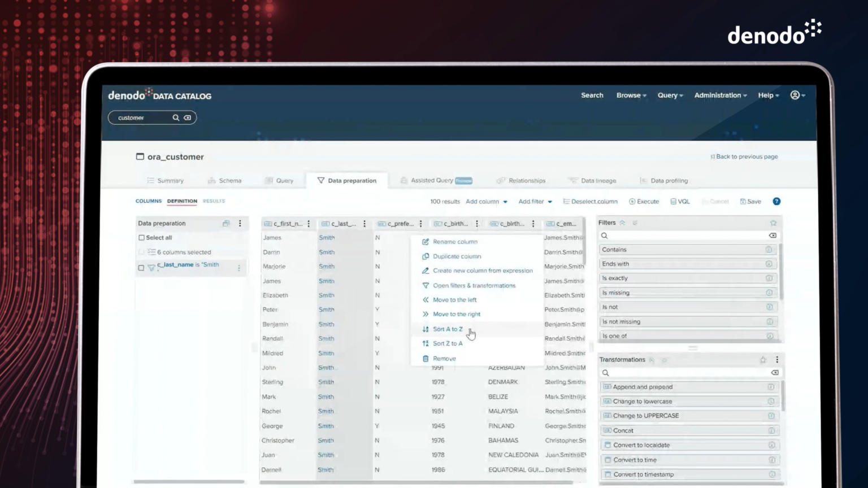Enable the Select all checkbox
Viewport: 868px width, 488px height.
pos(142,237)
